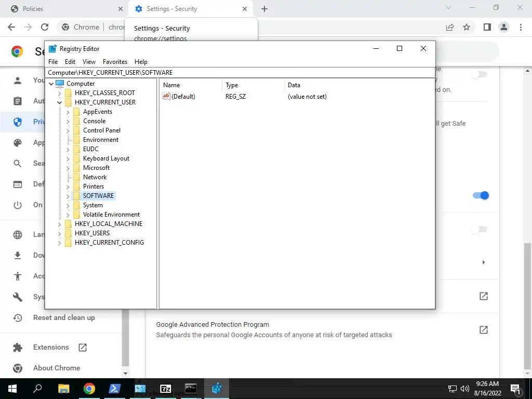532x399 pixels.
Task: Expand the AppEvents key
Action: pos(68,112)
